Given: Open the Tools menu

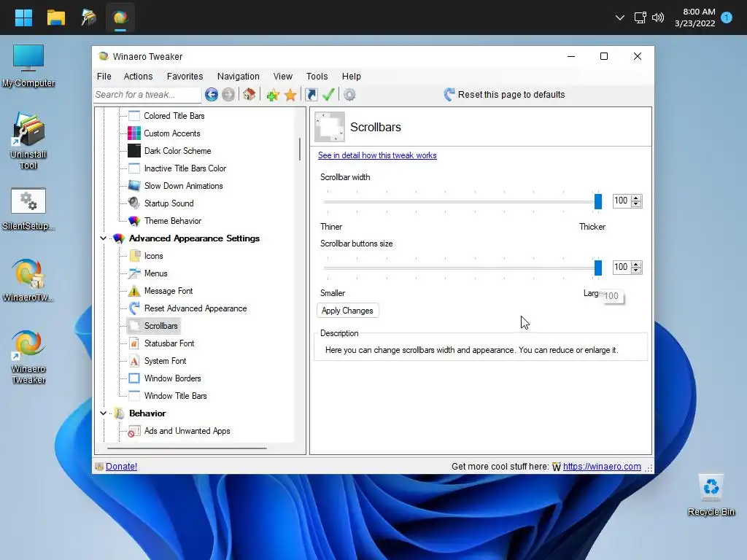Looking at the screenshot, I should click(317, 76).
